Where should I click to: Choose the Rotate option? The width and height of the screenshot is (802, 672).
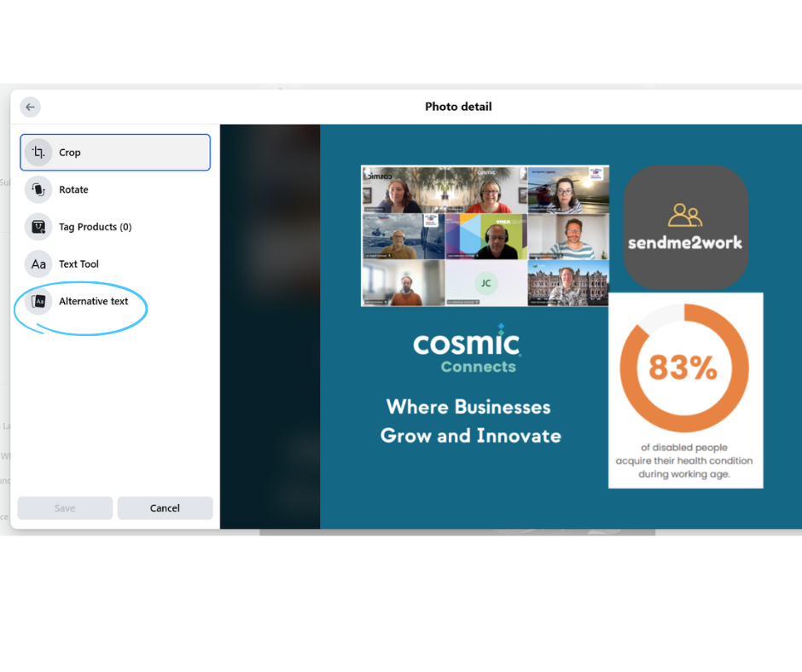pyautogui.click(x=115, y=189)
